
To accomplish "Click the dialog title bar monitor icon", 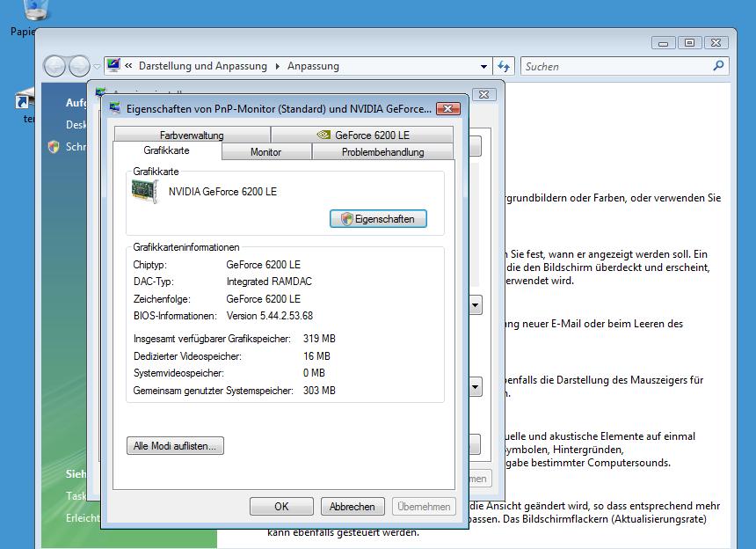I will coord(115,107).
